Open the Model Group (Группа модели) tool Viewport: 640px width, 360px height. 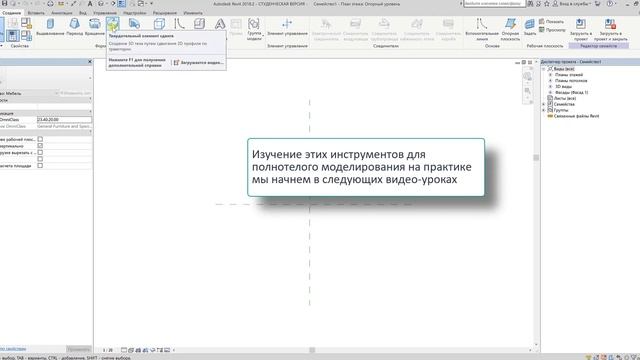[x=254, y=29]
